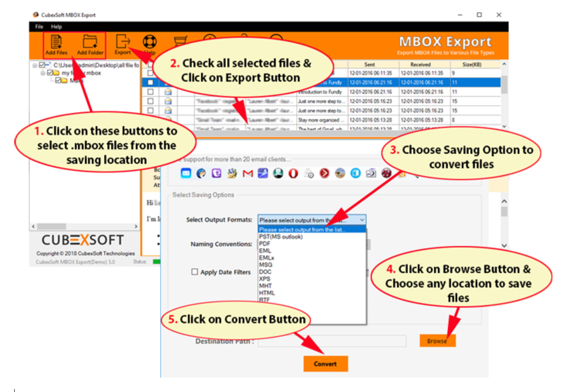Viewport: 574px width, 392px height.
Task: Click email list scrollbar up arrow
Action: point(504,64)
